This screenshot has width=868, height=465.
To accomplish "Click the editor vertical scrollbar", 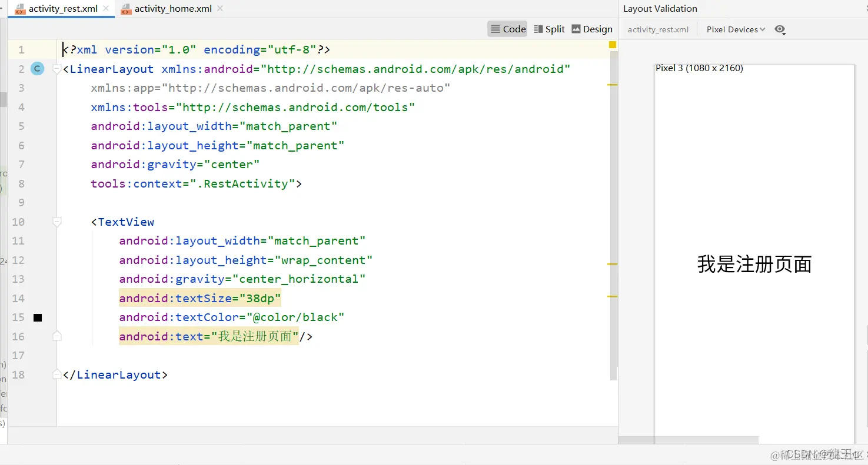I will pyautogui.click(x=613, y=215).
